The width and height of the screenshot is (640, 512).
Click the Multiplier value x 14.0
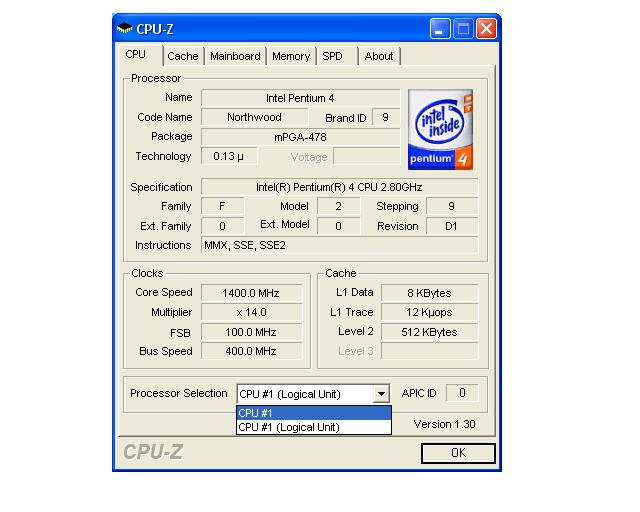click(x=251, y=312)
